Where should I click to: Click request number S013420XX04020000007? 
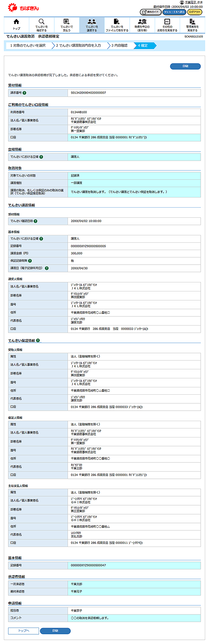tap(88, 93)
